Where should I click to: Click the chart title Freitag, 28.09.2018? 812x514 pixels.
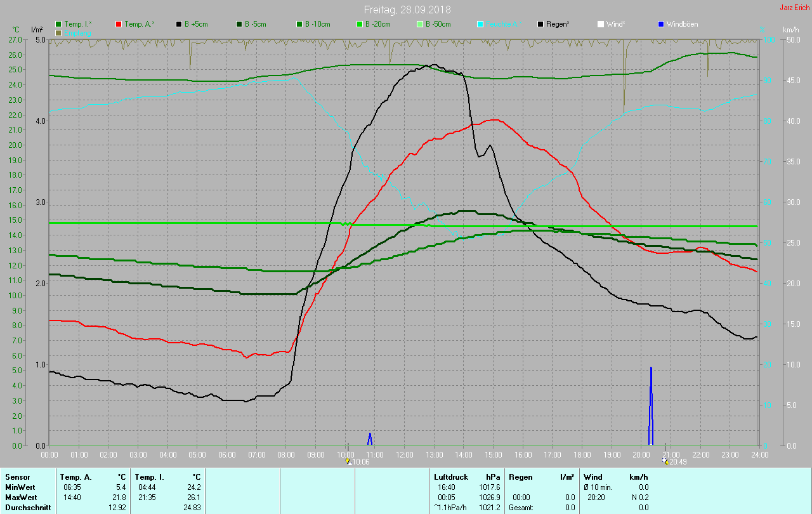tap(406, 10)
